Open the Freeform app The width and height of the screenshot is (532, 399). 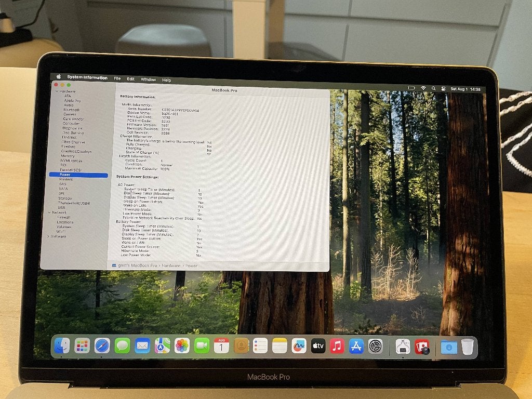point(299,346)
